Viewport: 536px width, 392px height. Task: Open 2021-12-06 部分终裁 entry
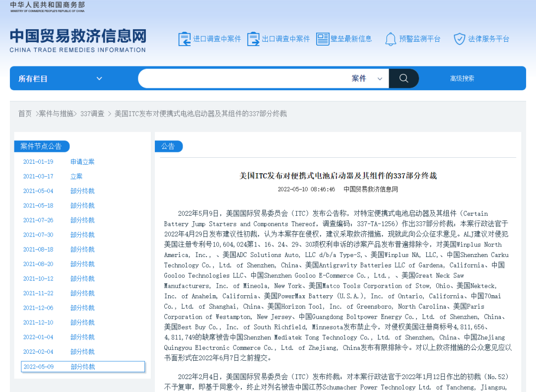click(x=59, y=308)
